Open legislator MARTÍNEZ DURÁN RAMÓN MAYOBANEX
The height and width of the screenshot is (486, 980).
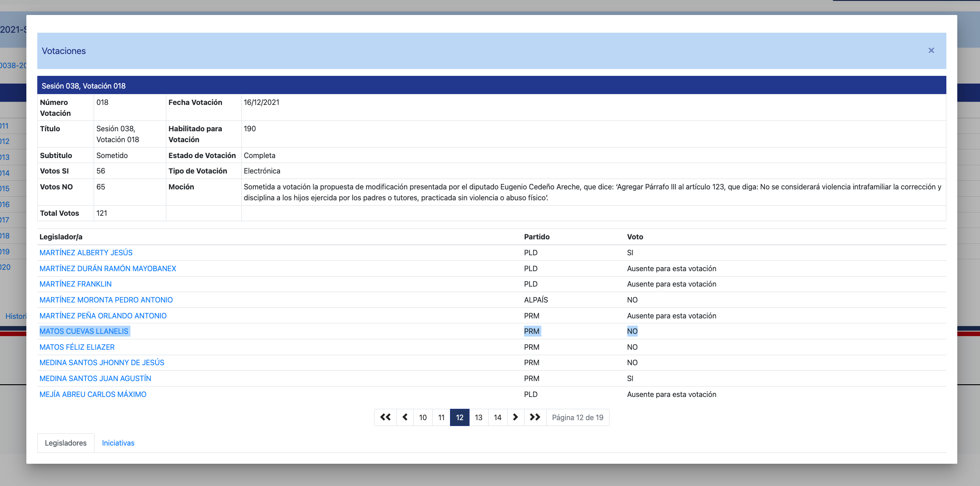pyautogui.click(x=108, y=268)
